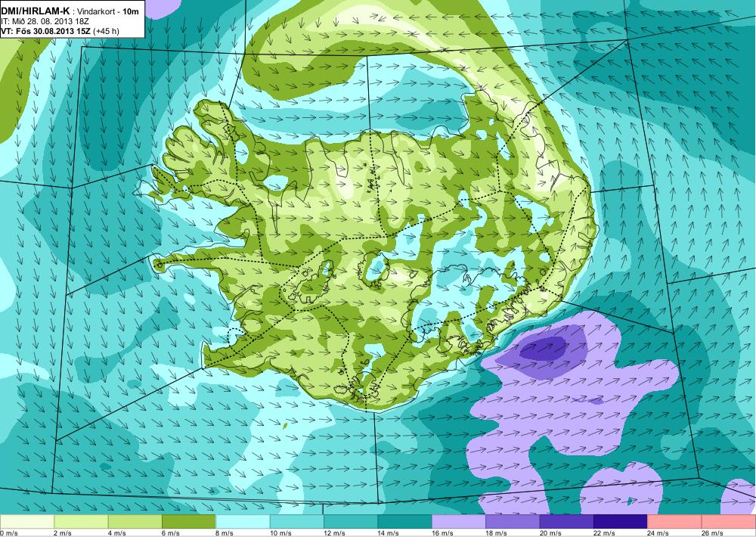Screen dimensions: 756x537
Task: Click the legend swatch between 0 and 2 m/s
Action: [27, 522]
